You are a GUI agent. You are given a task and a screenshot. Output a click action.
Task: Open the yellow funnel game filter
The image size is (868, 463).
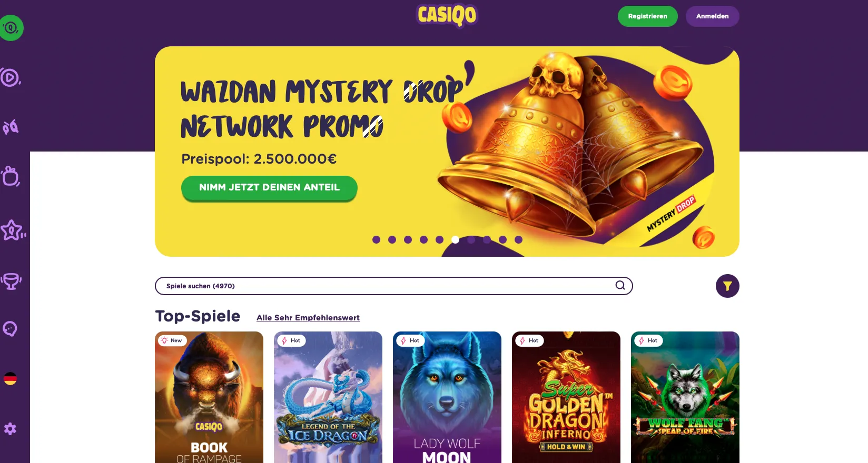727,286
